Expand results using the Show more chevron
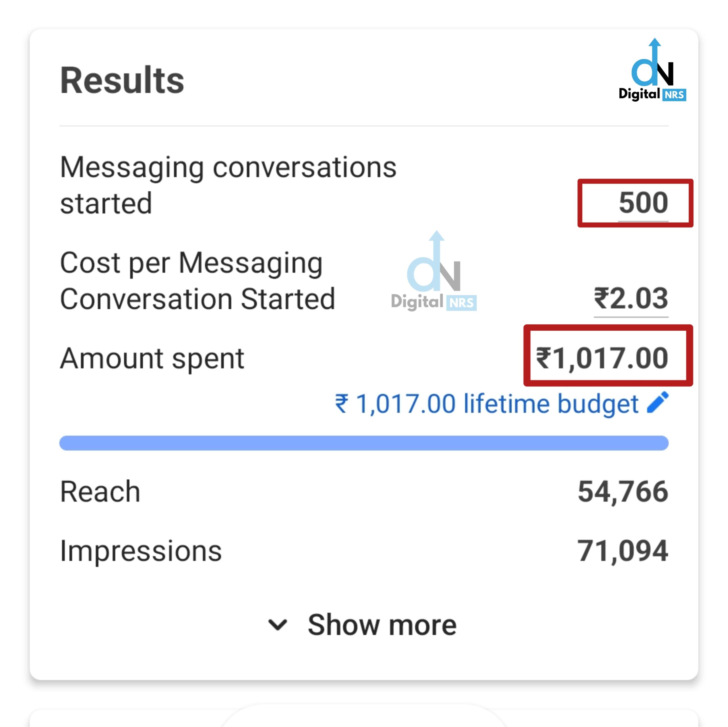728x727 pixels. 278,625
